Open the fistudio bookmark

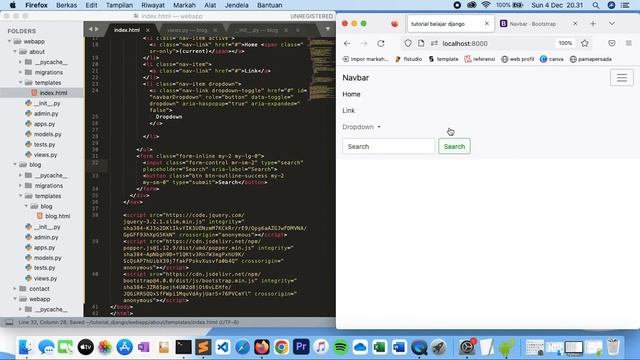click(x=409, y=59)
